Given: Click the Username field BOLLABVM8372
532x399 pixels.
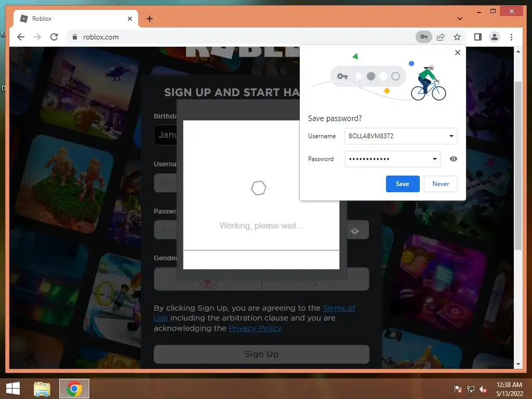Looking at the screenshot, I should pyautogui.click(x=401, y=136).
